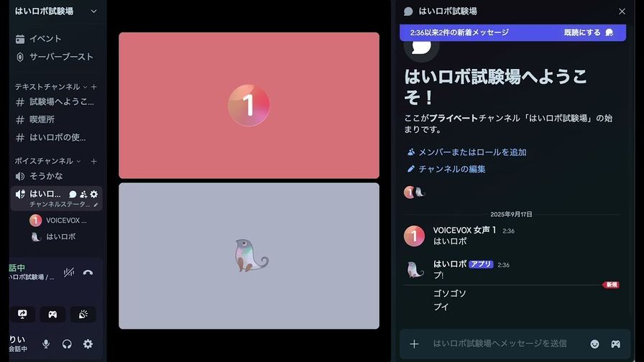Click the invite members icon on voice channel

coord(83,194)
